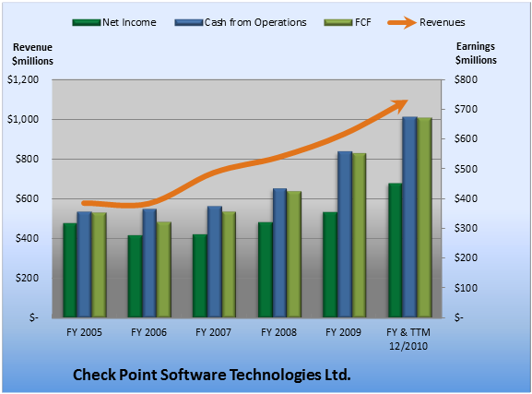This screenshot has width=532, height=394.
Task: Click the orange Revenues legend arrow
Action: 402,23
